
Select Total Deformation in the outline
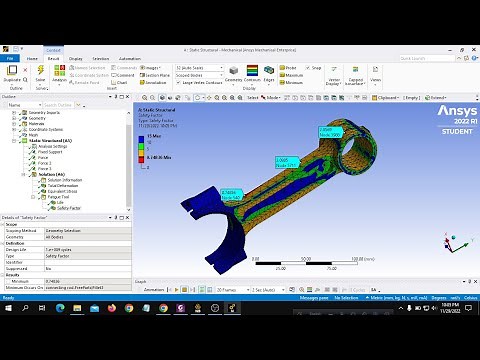coord(63,186)
